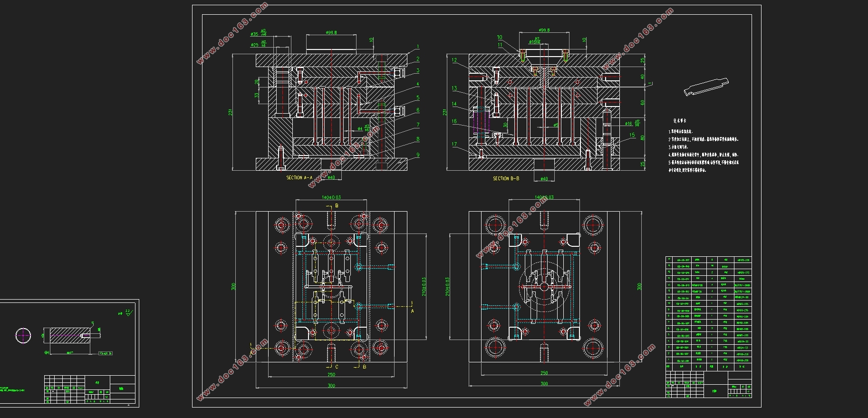Pick the 231 height dimension in Section B-B

click(445, 113)
